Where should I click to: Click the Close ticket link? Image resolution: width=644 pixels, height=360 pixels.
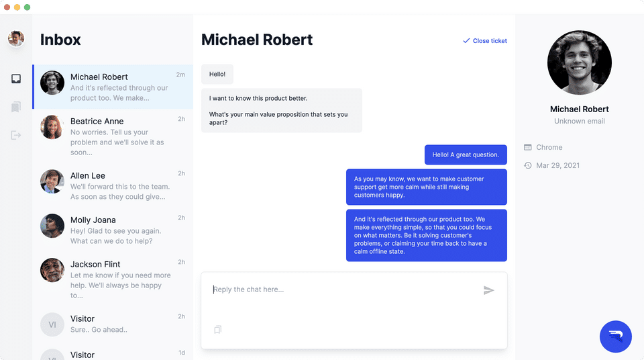[x=485, y=41]
